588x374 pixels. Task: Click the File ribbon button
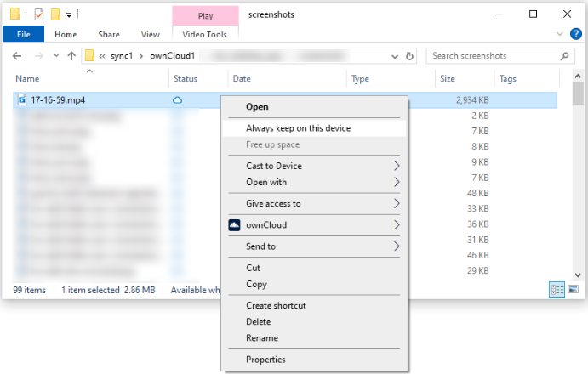tap(23, 35)
